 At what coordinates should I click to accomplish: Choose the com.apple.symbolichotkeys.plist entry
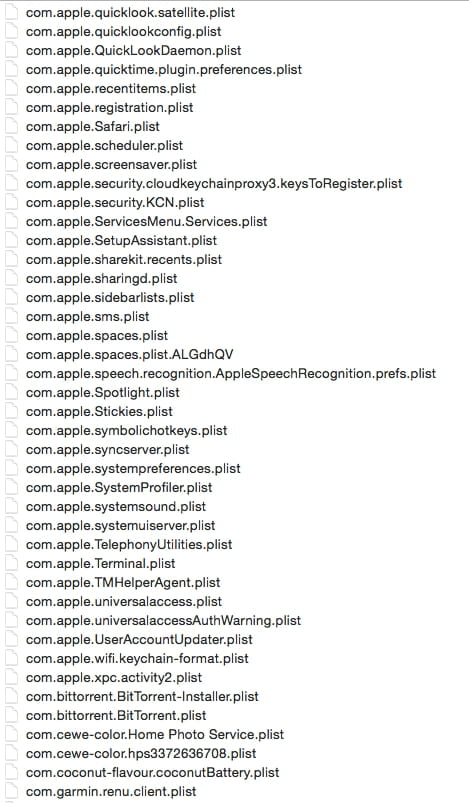pos(126,430)
